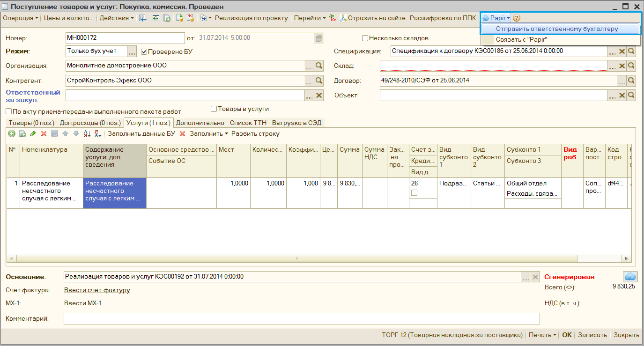
Task: Click Реализация по проекту button
Action: coord(252,18)
